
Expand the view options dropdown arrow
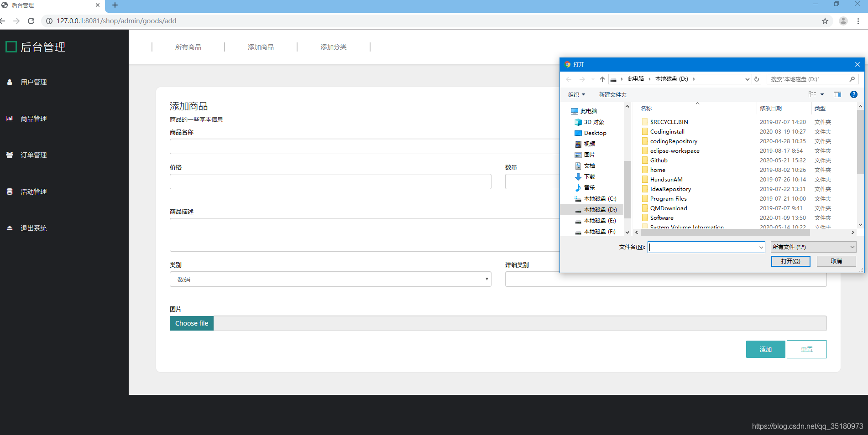click(x=822, y=94)
